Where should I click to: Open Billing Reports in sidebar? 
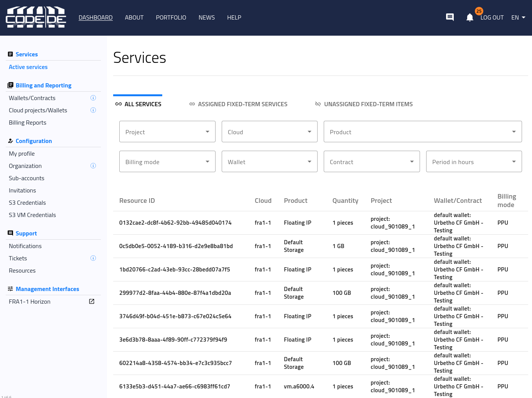pos(28,123)
